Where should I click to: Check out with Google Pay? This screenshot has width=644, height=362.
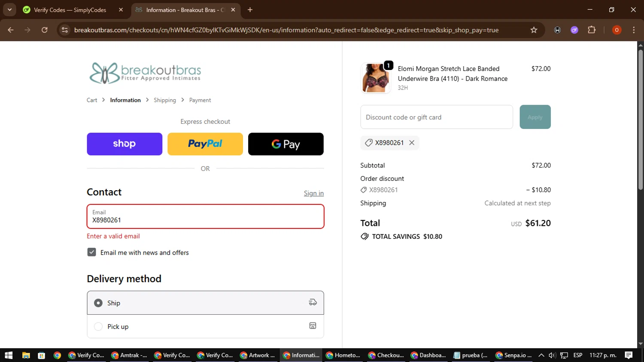click(286, 144)
